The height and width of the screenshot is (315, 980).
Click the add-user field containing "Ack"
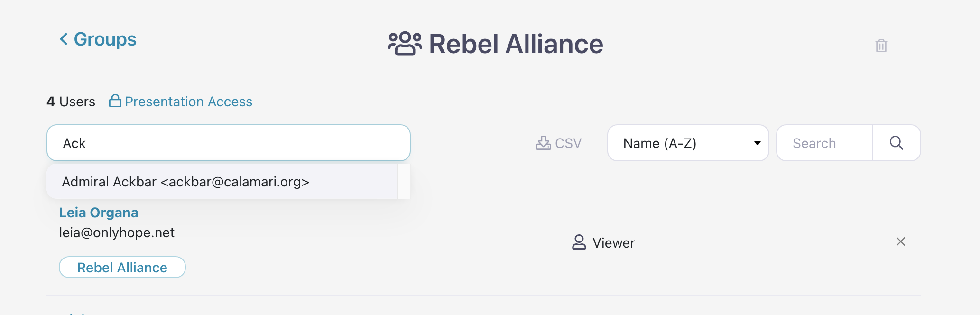pyautogui.click(x=228, y=143)
